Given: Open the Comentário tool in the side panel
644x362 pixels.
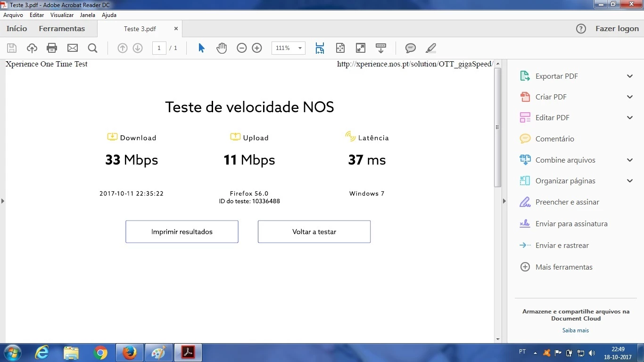Looking at the screenshot, I should click(x=546, y=139).
